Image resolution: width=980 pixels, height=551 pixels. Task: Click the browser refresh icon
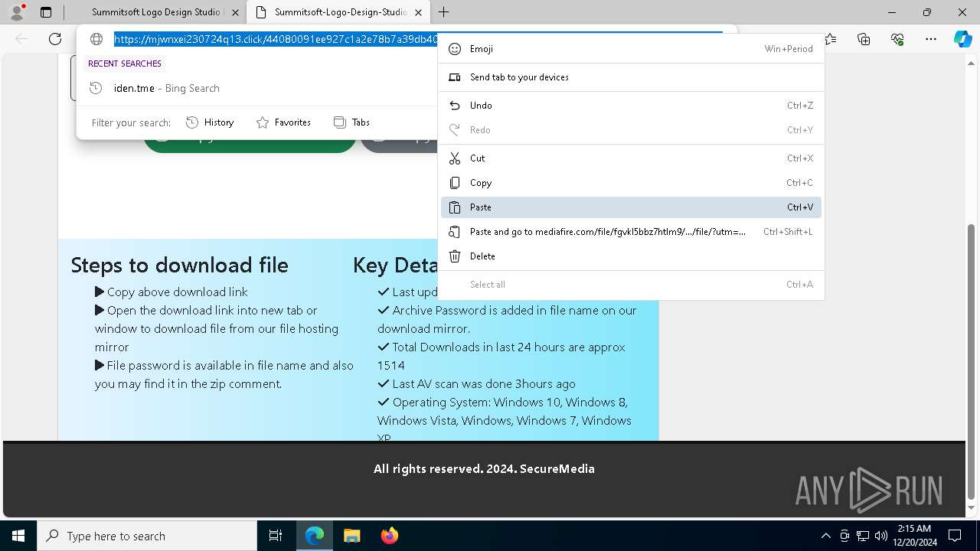(55, 39)
